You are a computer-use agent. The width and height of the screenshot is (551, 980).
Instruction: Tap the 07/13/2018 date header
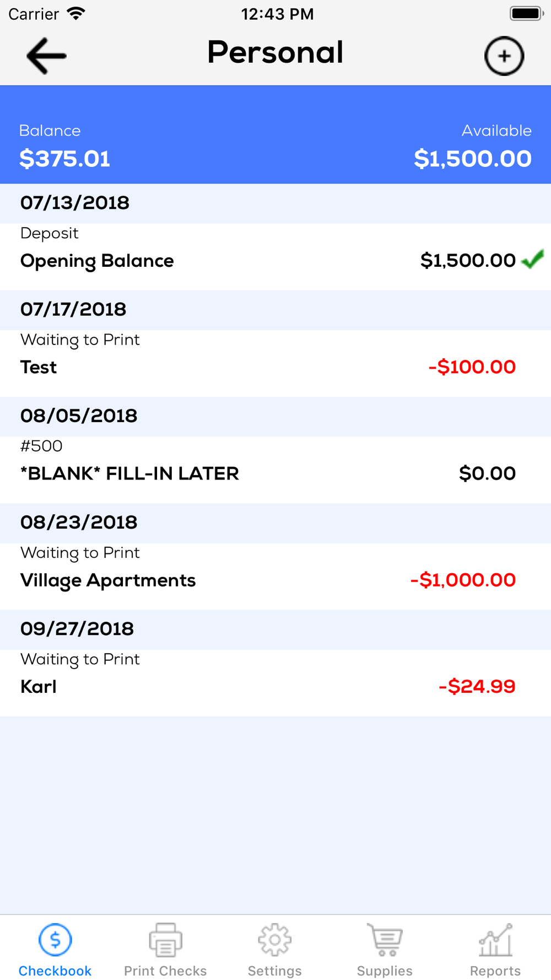[x=275, y=203]
